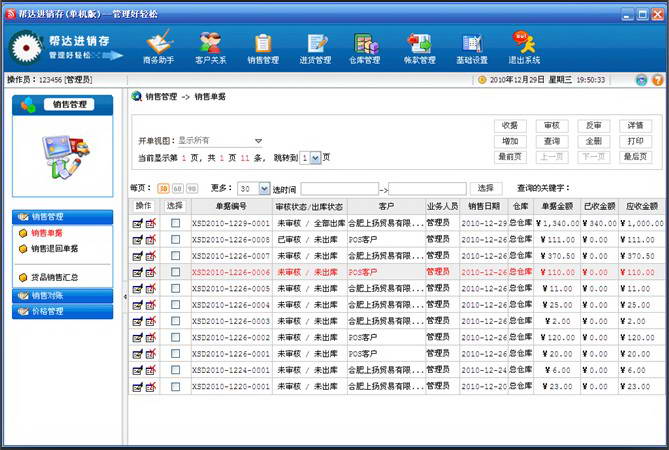Click edit icon for XSD2010-1226-0005

[137, 289]
